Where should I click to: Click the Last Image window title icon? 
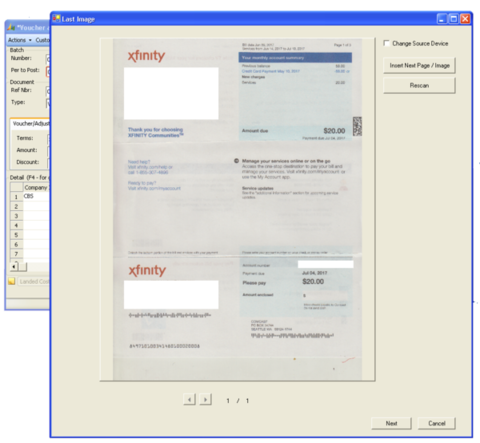click(x=56, y=18)
